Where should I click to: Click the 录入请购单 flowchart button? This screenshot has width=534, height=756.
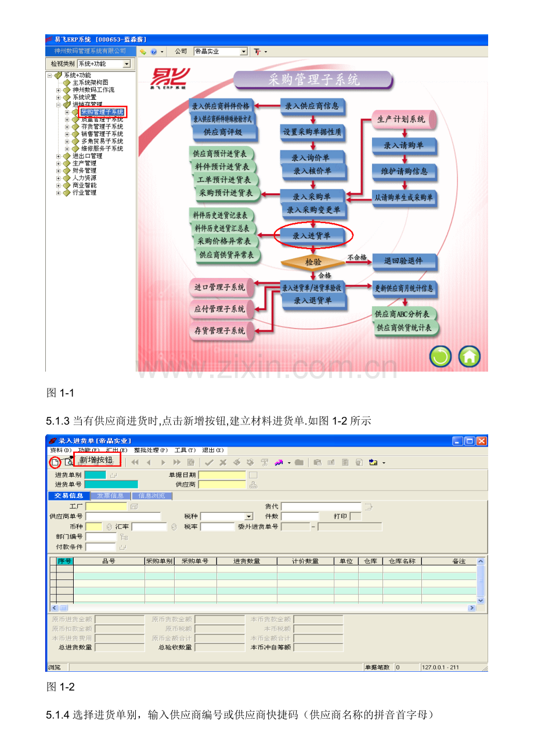(404, 145)
